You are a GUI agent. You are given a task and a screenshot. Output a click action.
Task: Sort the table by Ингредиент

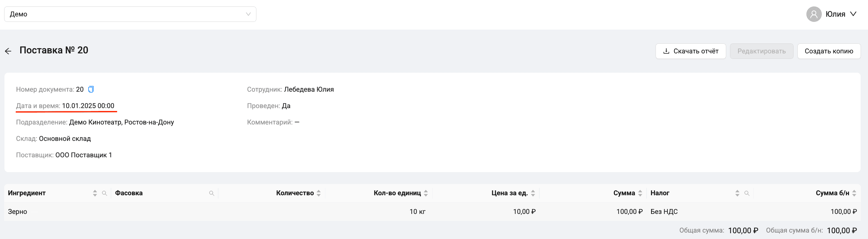pyautogui.click(x=95, y=193)
